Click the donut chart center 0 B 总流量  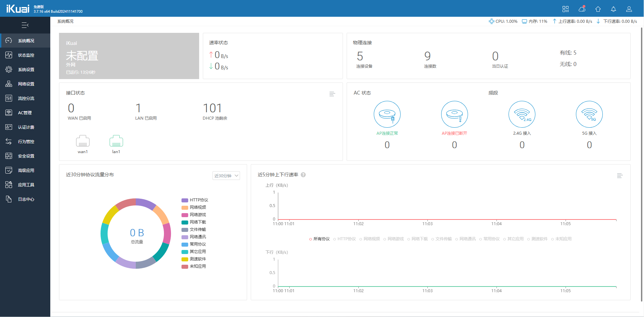pyautogui.click(x=137, y=235)
